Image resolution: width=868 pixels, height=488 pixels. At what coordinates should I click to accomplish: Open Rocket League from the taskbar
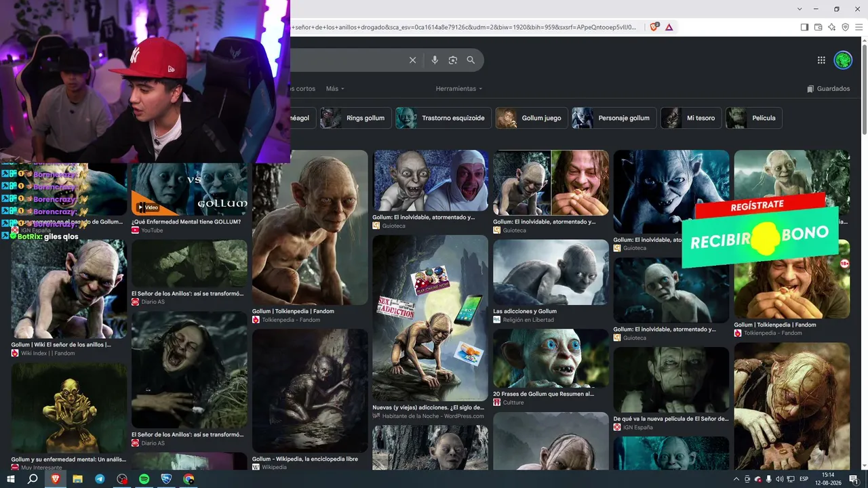(167, 479)
